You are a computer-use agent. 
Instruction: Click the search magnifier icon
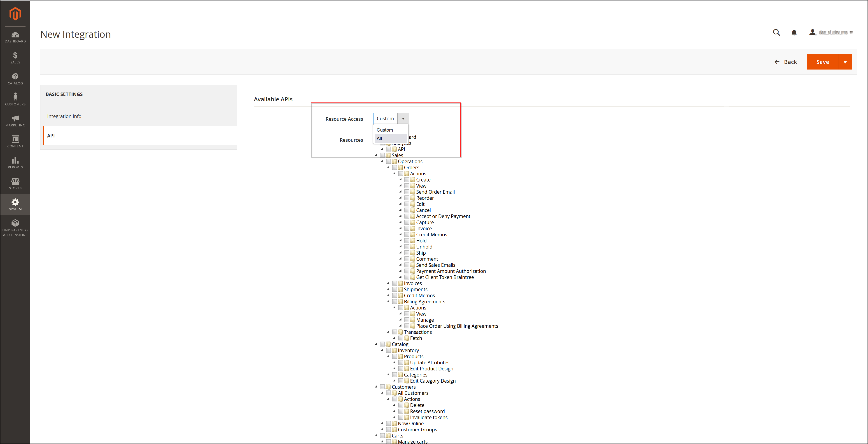tap(776, 32)
